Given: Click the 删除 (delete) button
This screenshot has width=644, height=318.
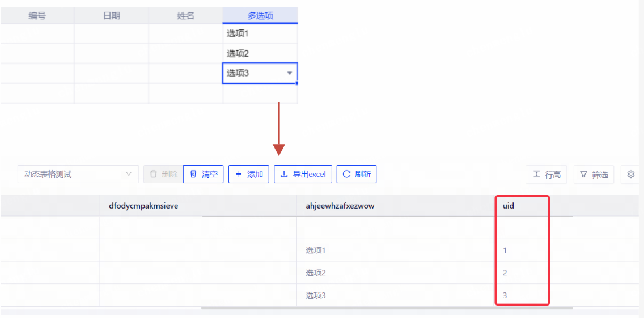Looking at the screenshot, I should (x=163, y=175).
